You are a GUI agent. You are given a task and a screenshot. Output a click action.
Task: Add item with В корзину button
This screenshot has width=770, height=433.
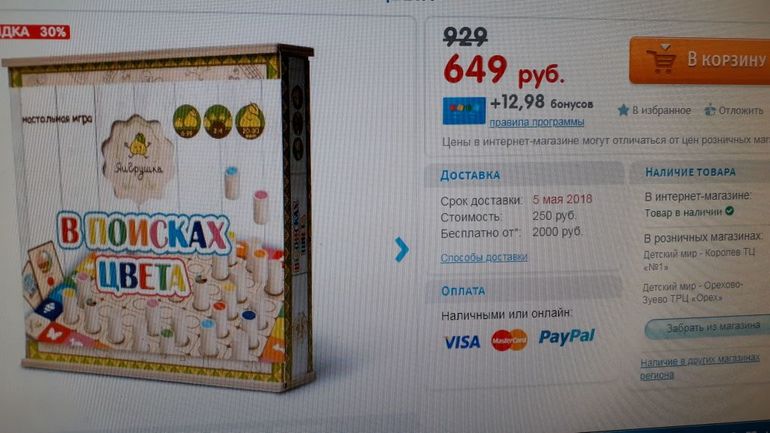click(700, 60)
